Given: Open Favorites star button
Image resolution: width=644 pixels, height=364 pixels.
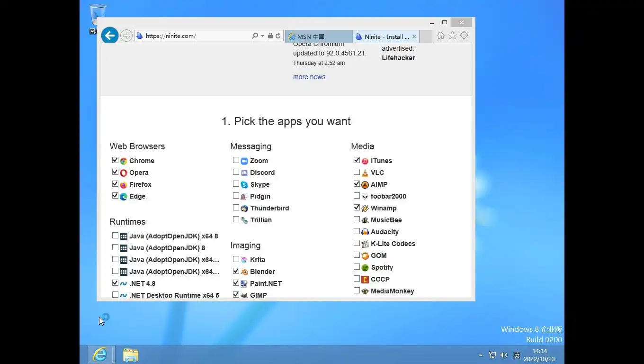Looking at the screenshot, I should [x=453, y=36].
